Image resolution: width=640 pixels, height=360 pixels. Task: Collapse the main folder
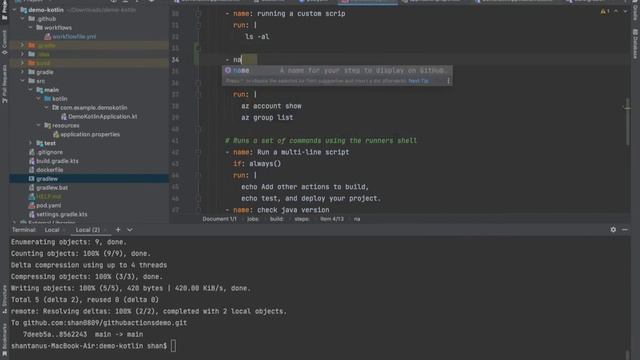point(31,90)
